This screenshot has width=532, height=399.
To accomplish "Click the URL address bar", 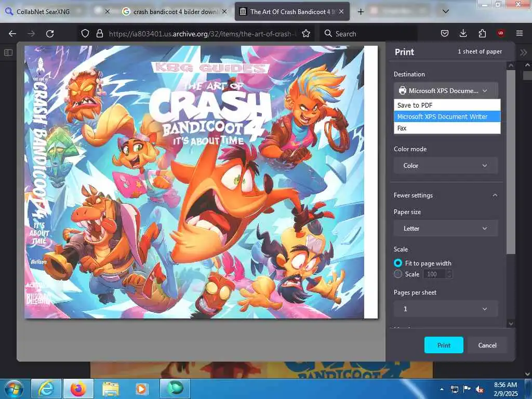I will point(202,34).
